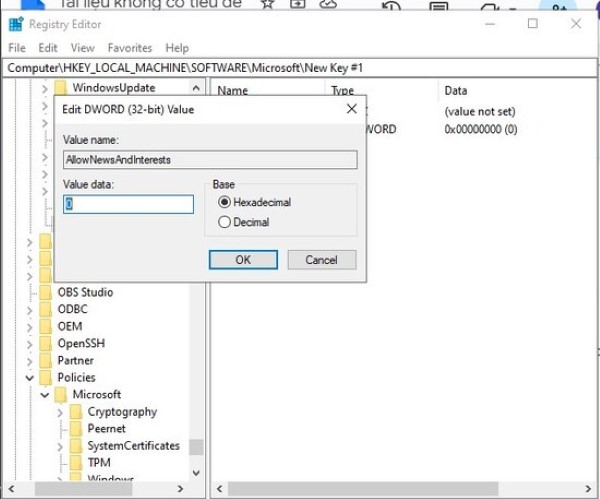Image resolution: width=600 pixels, height=499 pixels.
Task: Click the TPM key folder icon
Action: [x=76, y=462]
